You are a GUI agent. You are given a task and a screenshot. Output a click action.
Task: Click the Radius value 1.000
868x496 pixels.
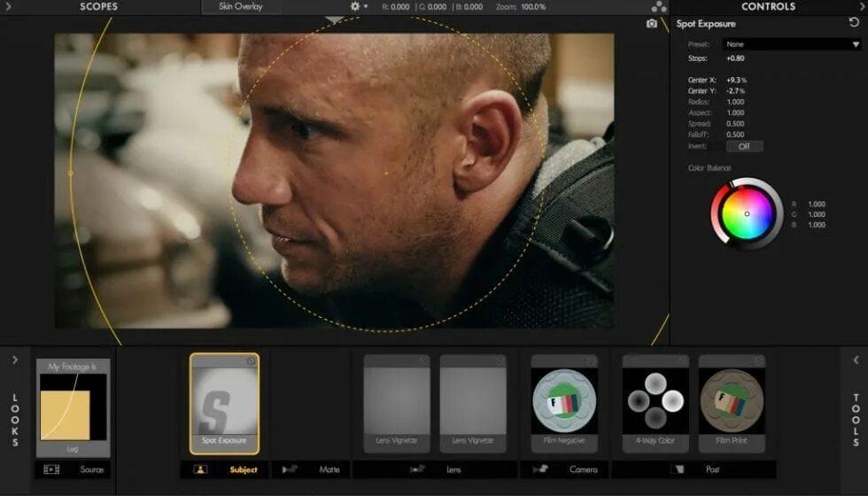735,102
